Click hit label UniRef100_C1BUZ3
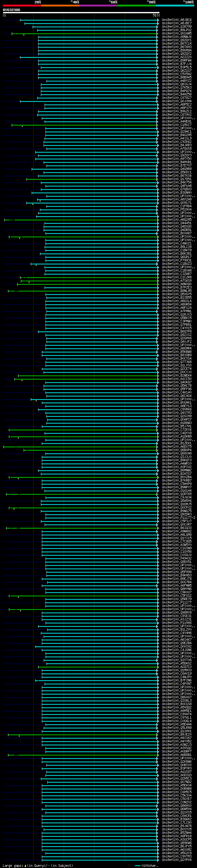The image size is (197, 868). click(x=177, y=264)
